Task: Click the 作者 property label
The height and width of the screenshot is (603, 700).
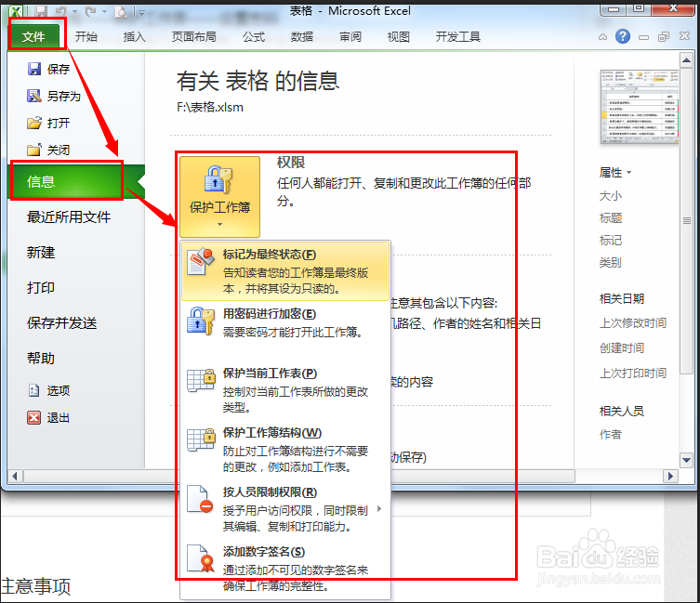Action: pyautogui.click(x=611, y=434)
